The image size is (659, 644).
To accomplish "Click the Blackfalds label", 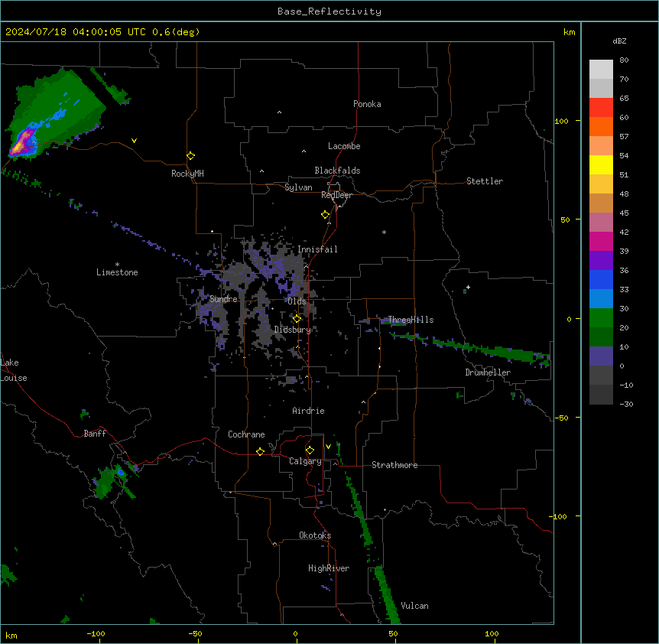I will [337, 171].
